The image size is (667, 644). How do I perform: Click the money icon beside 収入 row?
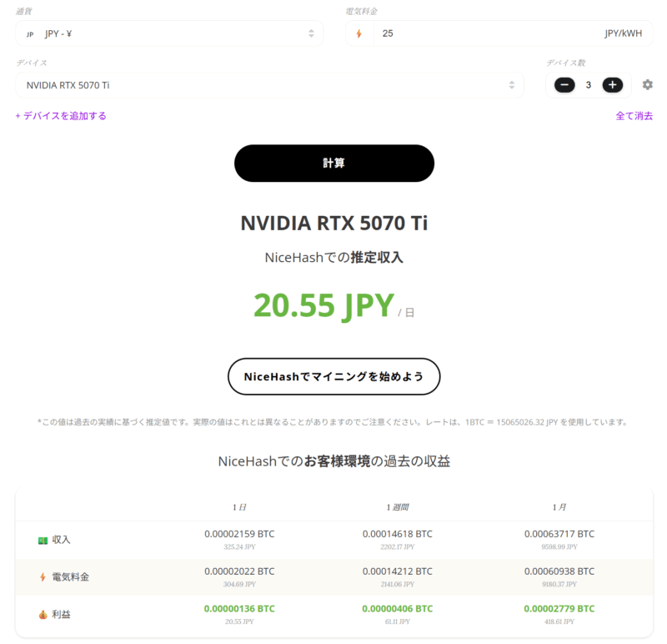[43, 541]
